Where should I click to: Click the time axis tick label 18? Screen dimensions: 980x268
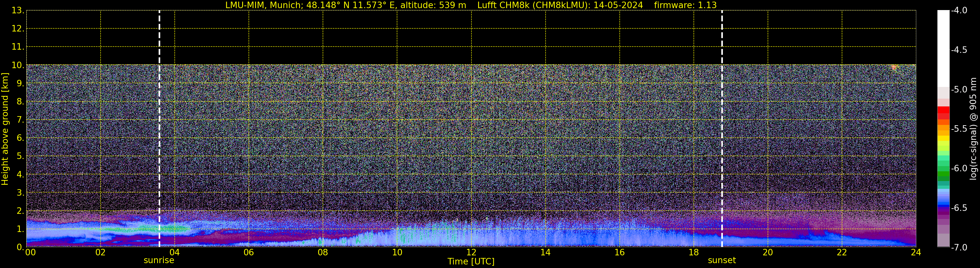(x=694, y=252)
